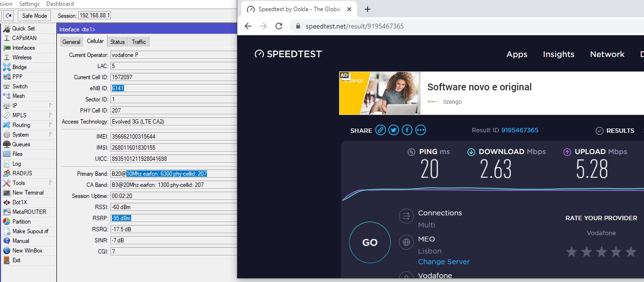Toggle Safe Mode button
The image size is (644, 282).
pyautogui.click(x=34, y=16)
